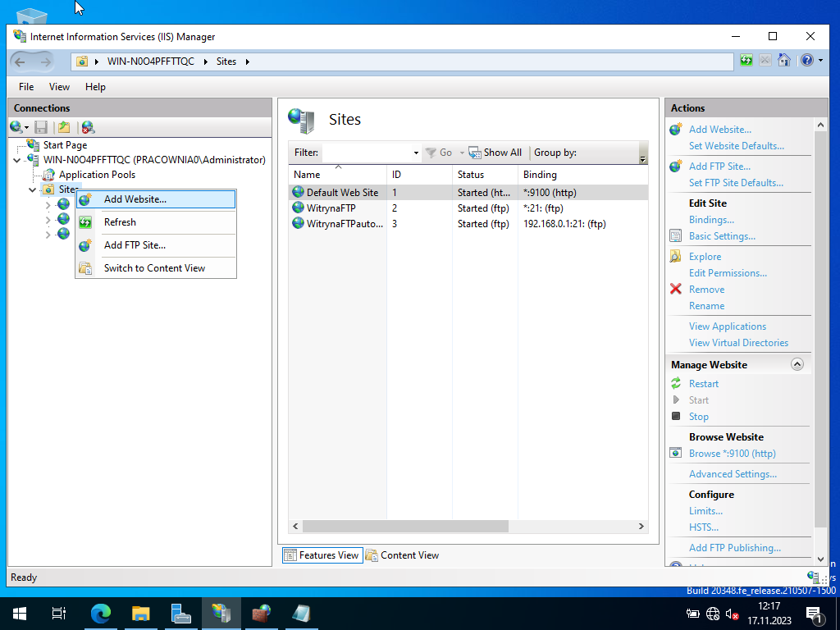The image size is (840, 630).
Task: Select the Application Pools tree node
Action: [x=97, y=175]
